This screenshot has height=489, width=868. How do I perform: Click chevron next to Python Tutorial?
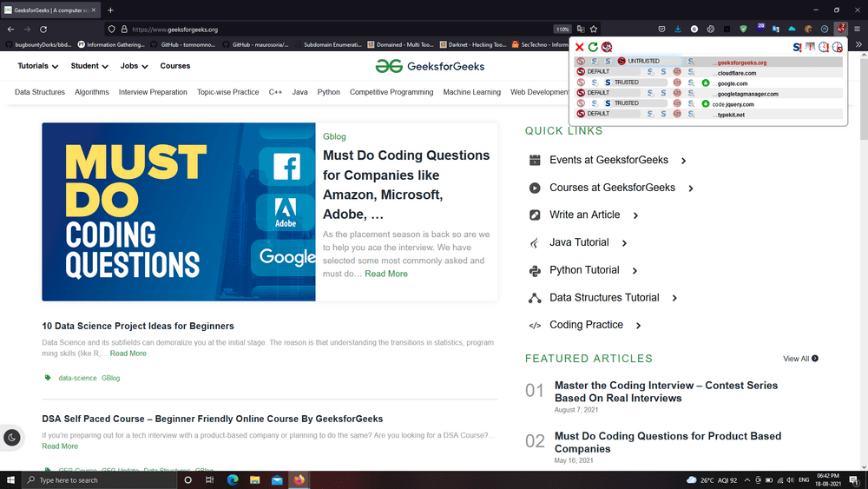coord(635,271)
